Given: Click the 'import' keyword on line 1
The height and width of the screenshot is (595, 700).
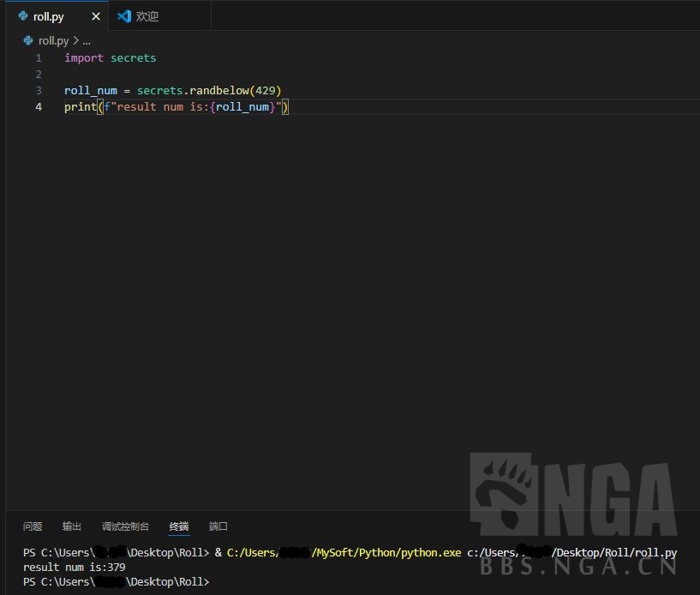Looking at the screenshot, I should pos(84,58).
